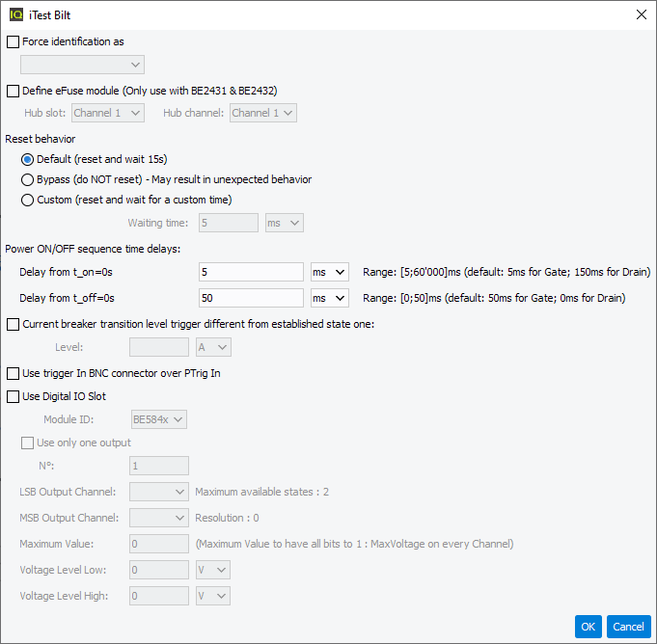657x644 pixels.
Task: Open the t_off delay unit dropdown
Action: point(329,298)
